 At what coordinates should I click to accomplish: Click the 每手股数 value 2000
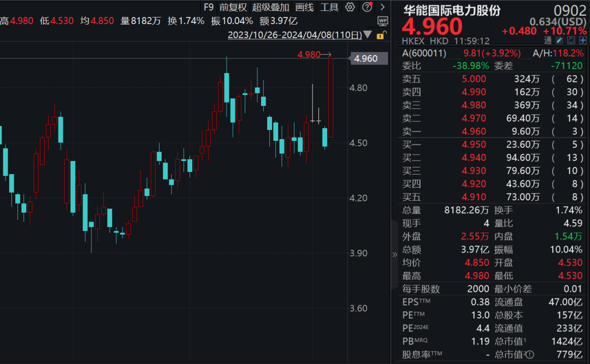[x=478, y=289]
